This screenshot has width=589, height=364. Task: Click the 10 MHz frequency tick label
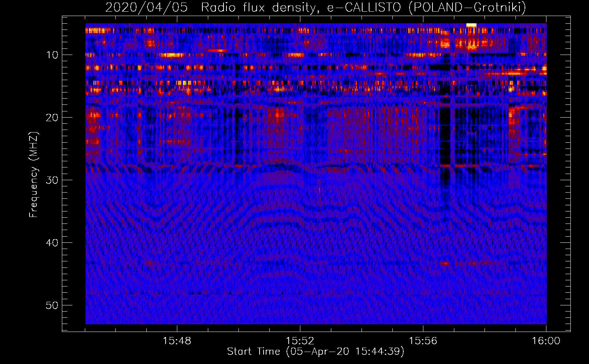click(52, 55)
